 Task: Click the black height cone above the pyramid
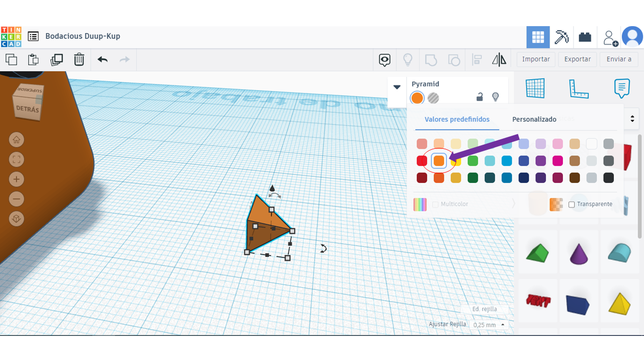coord(272,188)
